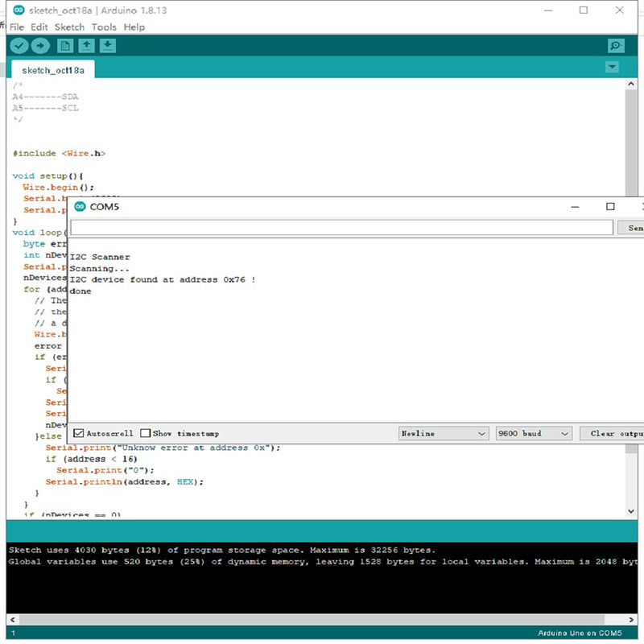Click editor vertical scrollbar down arrow
Image resolution: width=644 pixels, height=644 pixels.
point(631,511)
